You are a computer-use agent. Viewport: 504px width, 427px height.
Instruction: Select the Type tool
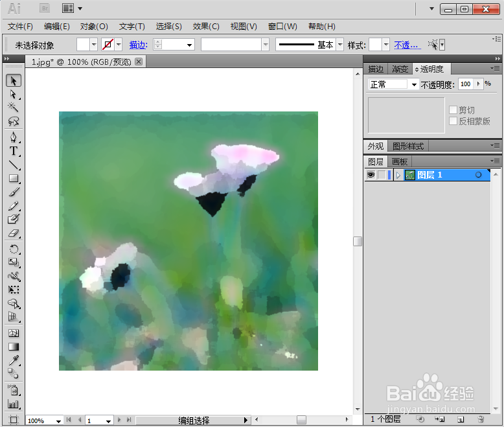pyautogui.click(x=14, y=151)
